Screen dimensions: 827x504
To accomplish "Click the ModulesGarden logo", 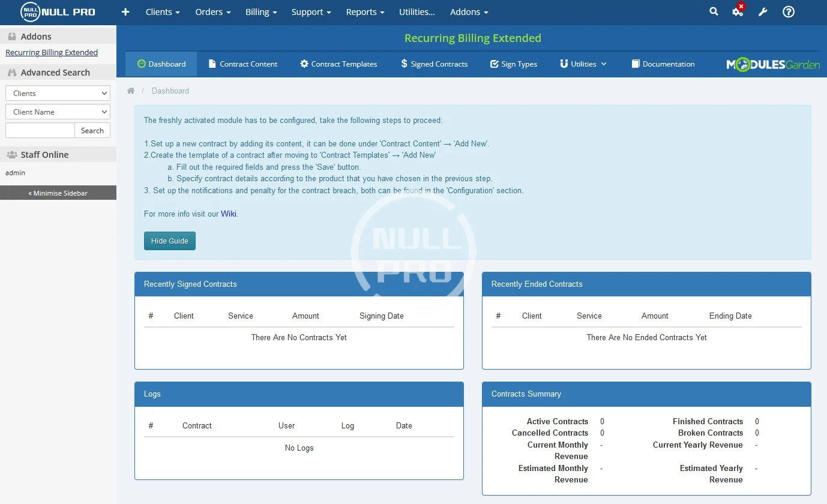I will click(x=772, y=64).
